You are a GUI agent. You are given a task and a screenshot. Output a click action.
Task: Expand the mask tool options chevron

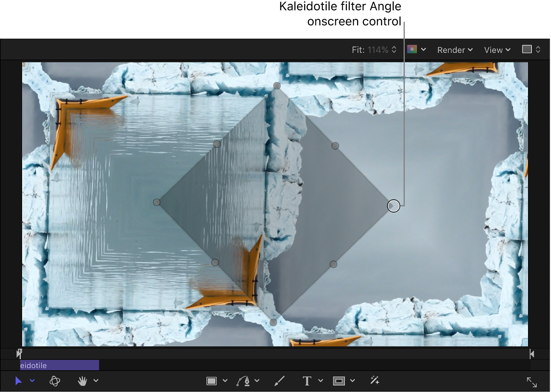(352, 381)
